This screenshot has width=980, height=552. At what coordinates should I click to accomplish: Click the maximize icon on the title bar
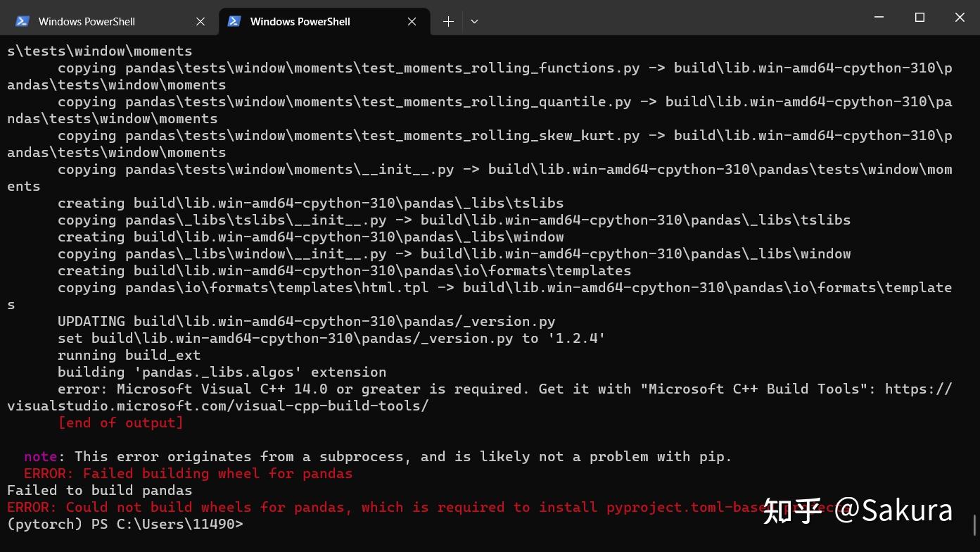click(x=919, y=18)
